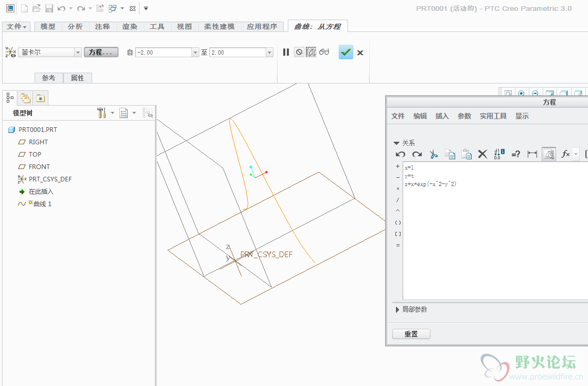588x386 pixels.
Task: Click the main Undo arrow in top toolbar
Action: 61,8
